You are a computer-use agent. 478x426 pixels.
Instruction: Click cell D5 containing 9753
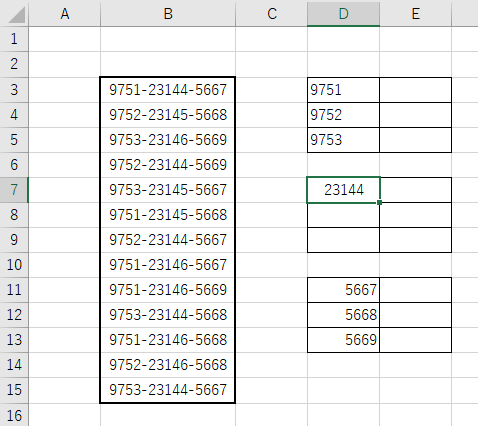pos(343,140)
